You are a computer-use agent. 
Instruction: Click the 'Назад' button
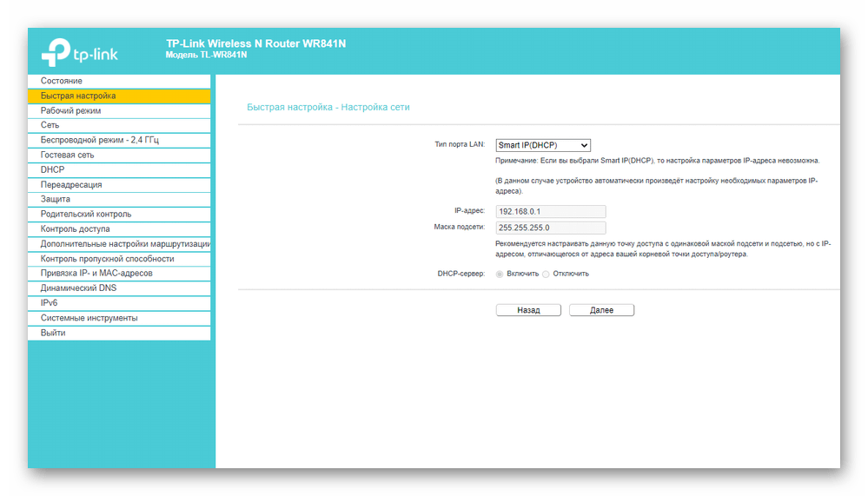[x=528, y=310]
